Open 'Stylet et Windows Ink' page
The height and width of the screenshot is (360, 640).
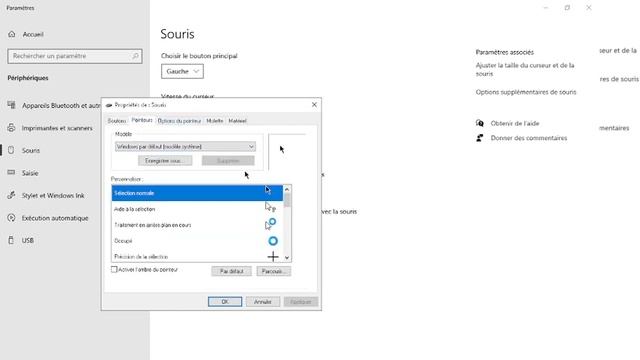(53, 196)
